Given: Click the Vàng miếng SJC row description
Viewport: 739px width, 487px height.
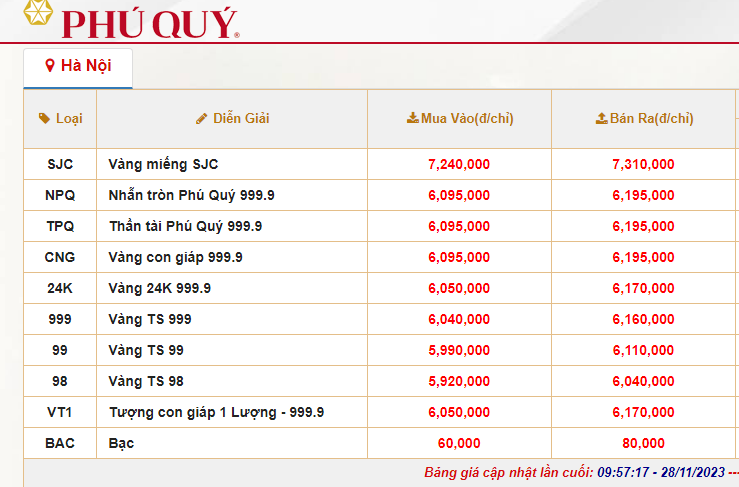Looking at the screenshot, I should pos(163,164).
